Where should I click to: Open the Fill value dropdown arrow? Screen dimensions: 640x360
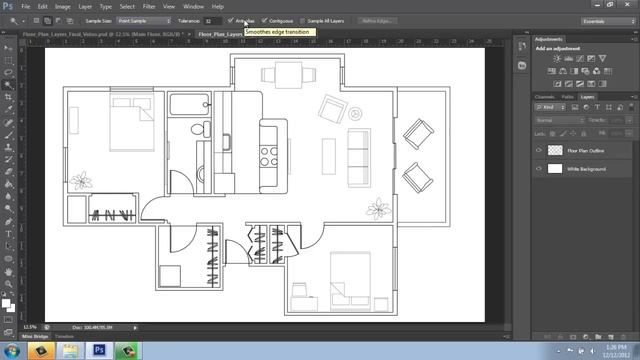coord(629,133)
